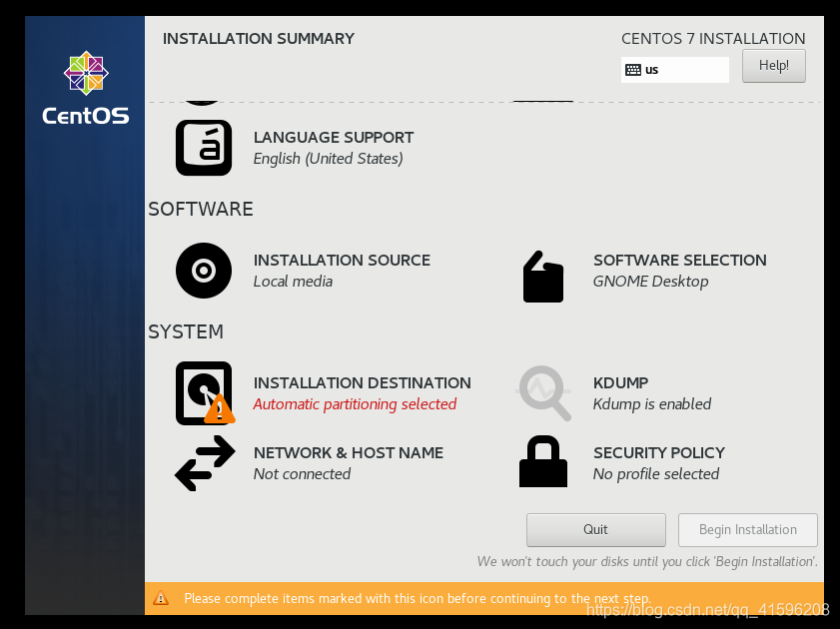Click INSTALLATION DESTINATION label

(363, 383)
